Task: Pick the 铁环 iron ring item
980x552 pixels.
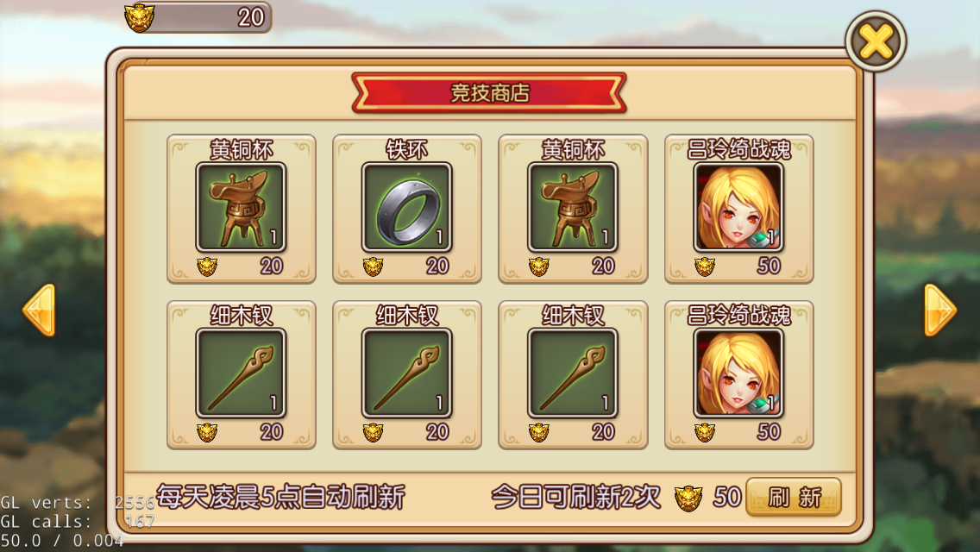Action: coord(407,208)
